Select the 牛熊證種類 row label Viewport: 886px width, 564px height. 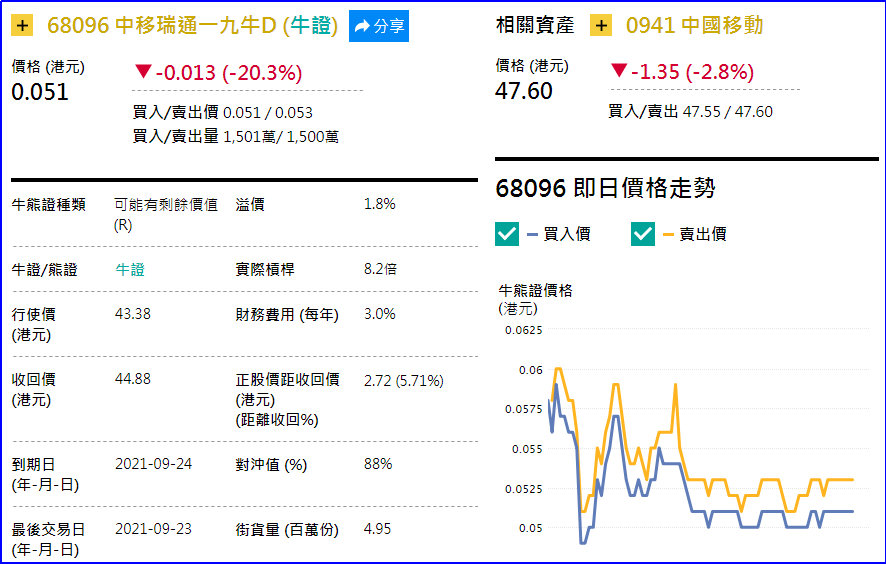49,205
